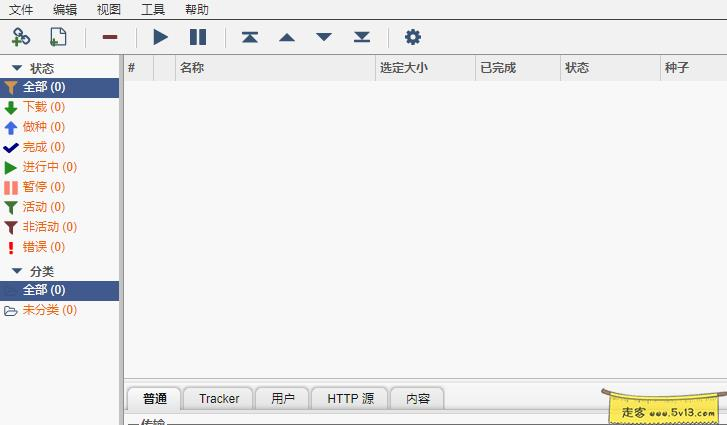The width and height of the screenshot is (727, 425).
Task: Switch to the Tracker tab
Action: click(219, 399)
